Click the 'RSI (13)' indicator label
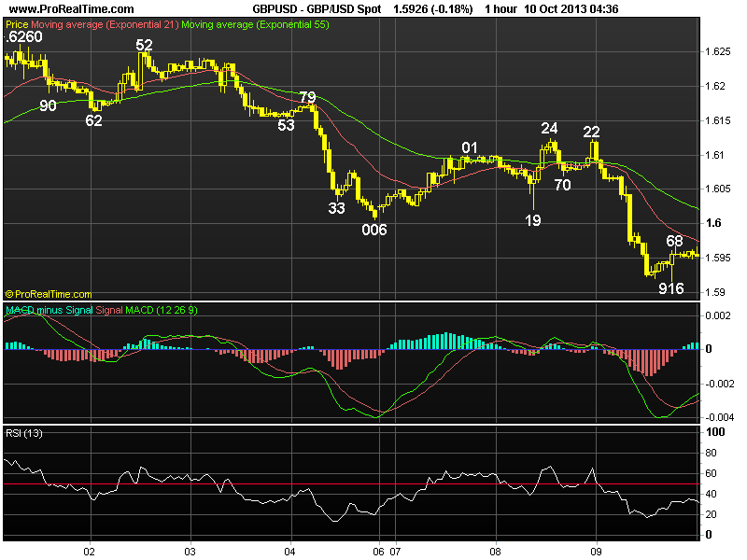The width and height of the screenshot is (747, 560). 24,433
